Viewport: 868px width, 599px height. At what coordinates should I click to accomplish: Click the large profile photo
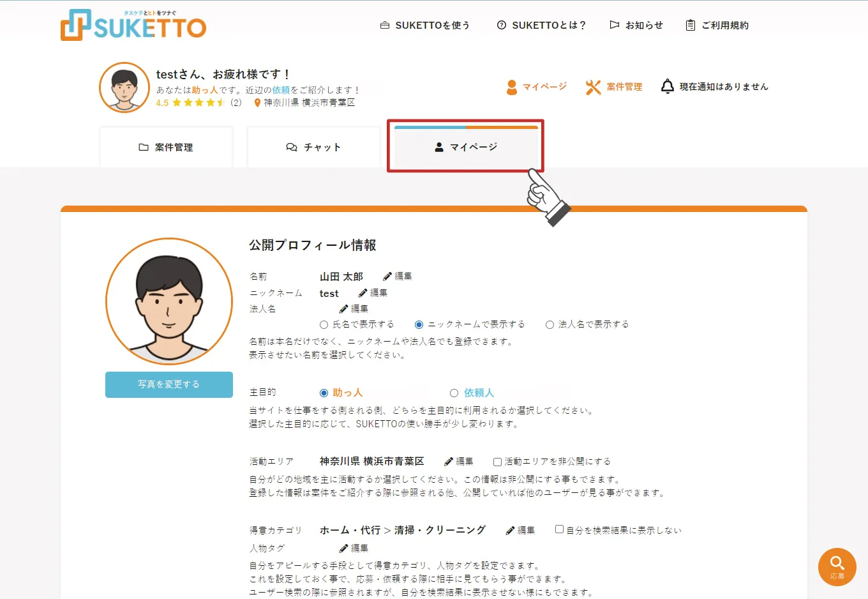pyautogui.click(x=169, y=301)
